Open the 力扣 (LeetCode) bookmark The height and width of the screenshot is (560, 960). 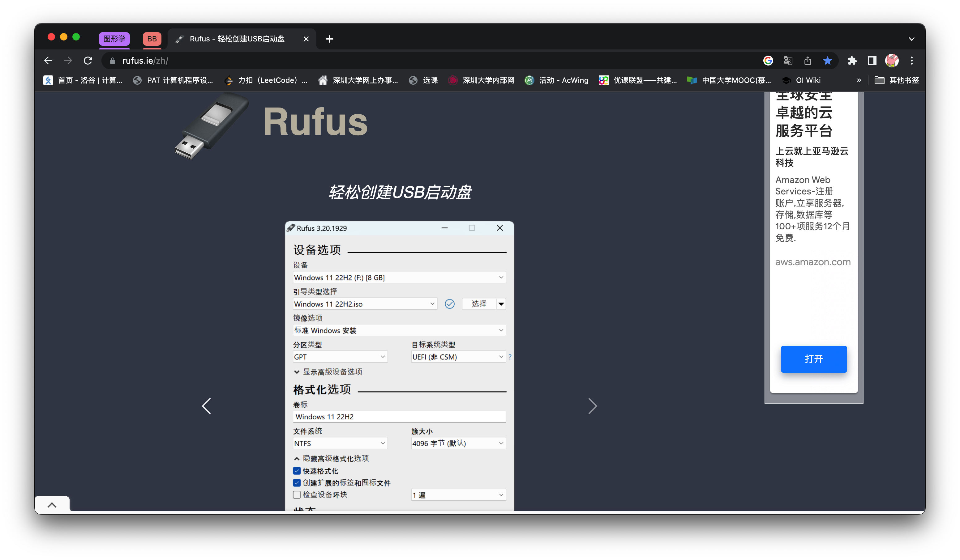coord(267,80)
